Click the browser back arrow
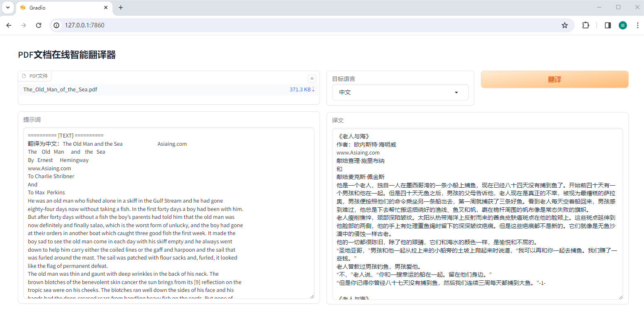 pyautogui.click(x=9, y=25)
